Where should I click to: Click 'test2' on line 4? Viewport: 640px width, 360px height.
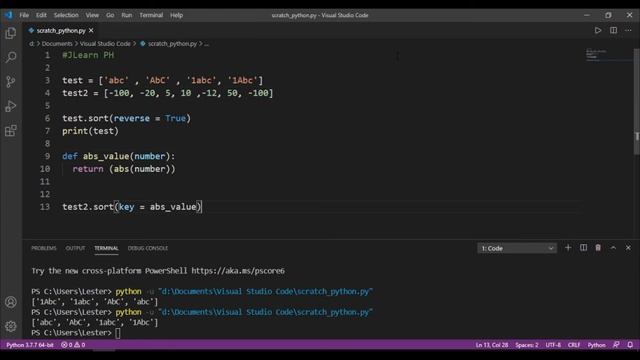tap(75, 93)
